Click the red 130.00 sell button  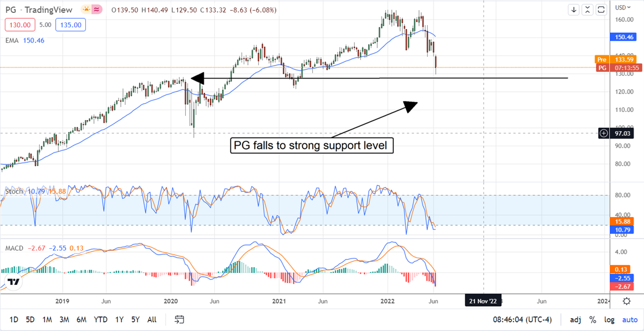pos(20,25)
